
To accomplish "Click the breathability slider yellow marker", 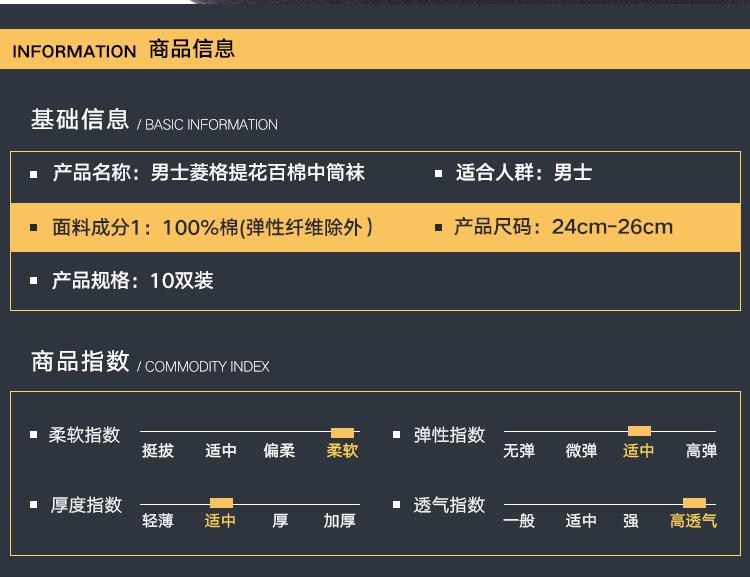I will [694, 503].
